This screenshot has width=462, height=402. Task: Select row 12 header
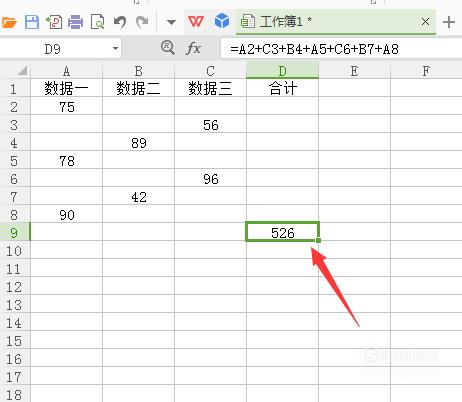tap(15, 287)
